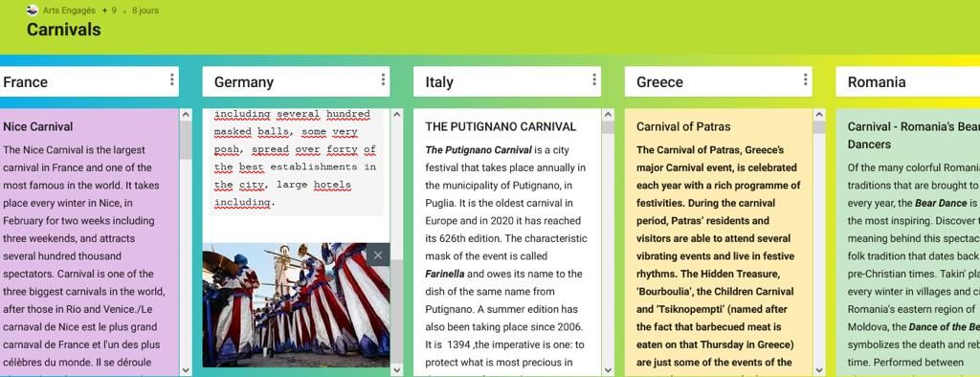Viewport: 980px width, 377px height.
Task: Open the Greece column three-dot menu
Action: click(806, 79)
